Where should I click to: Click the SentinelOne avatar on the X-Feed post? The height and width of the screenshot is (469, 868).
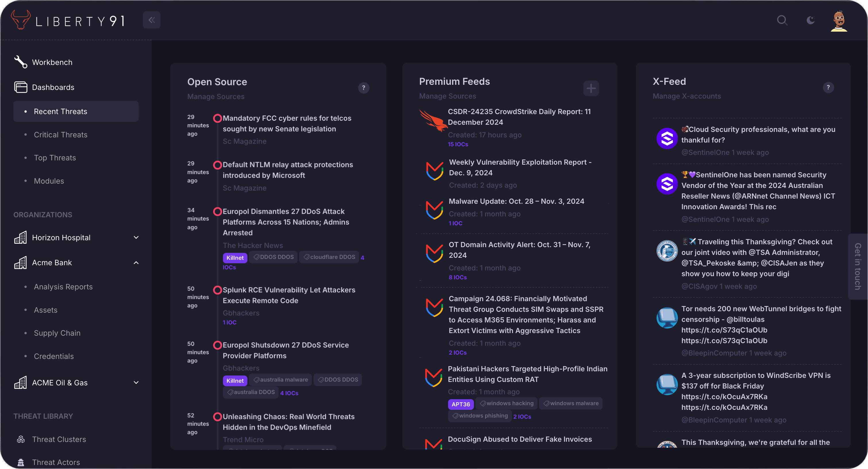tap(667, 138)
